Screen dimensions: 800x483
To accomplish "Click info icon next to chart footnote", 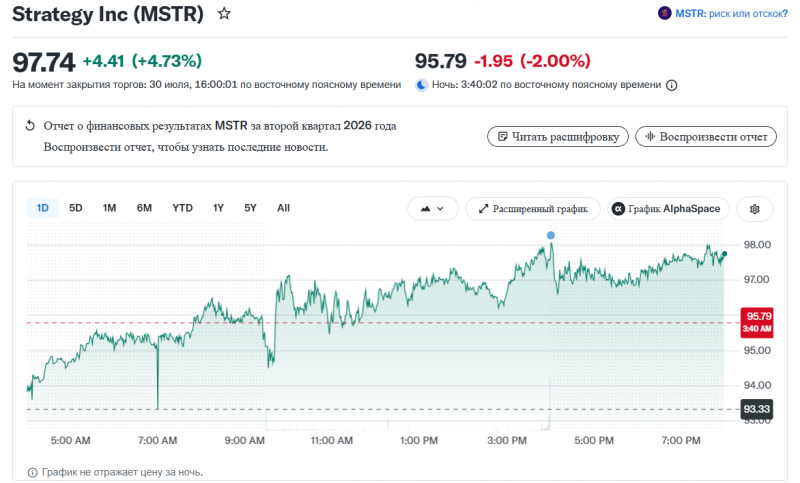I will (32, 473).
